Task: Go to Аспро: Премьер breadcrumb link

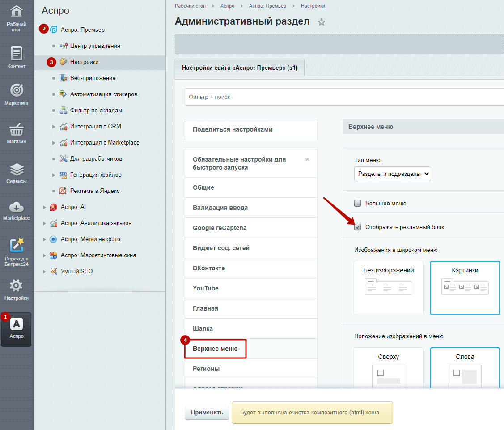Action: tap(267, 6)
